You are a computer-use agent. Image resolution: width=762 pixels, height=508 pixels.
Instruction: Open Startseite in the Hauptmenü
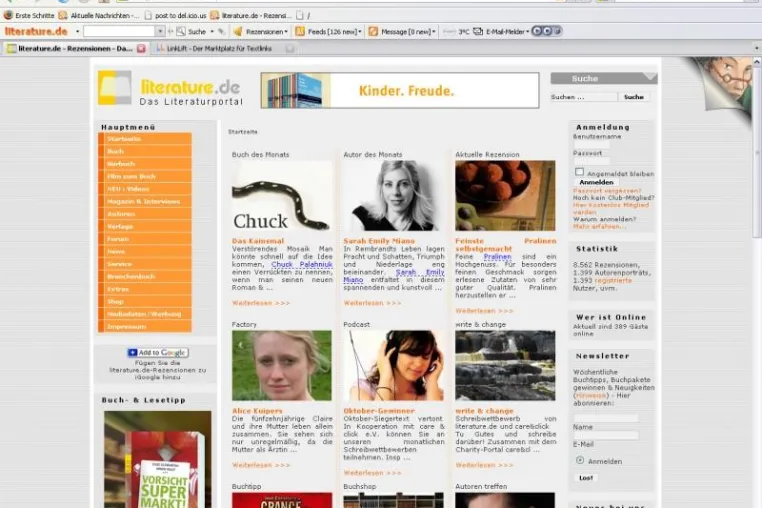click(x=145, y=139)
